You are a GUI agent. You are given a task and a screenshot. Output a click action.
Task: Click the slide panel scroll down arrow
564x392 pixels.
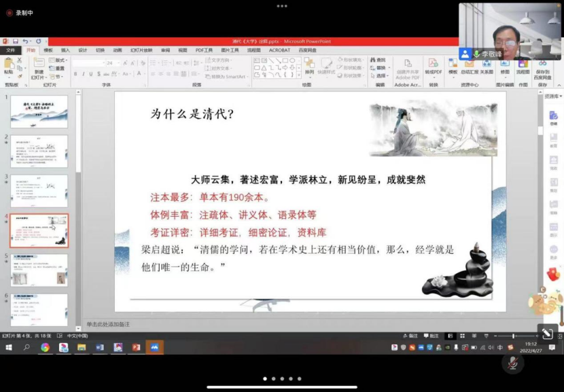pos(78,328)
